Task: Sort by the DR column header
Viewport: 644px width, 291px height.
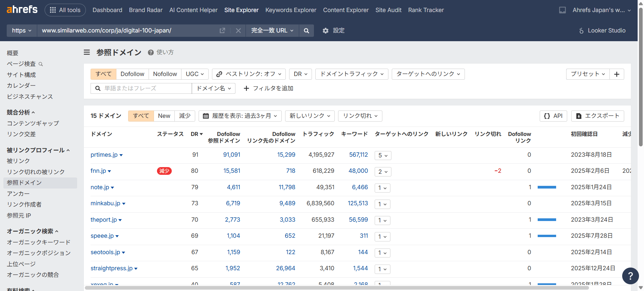Action: (197, 134)
